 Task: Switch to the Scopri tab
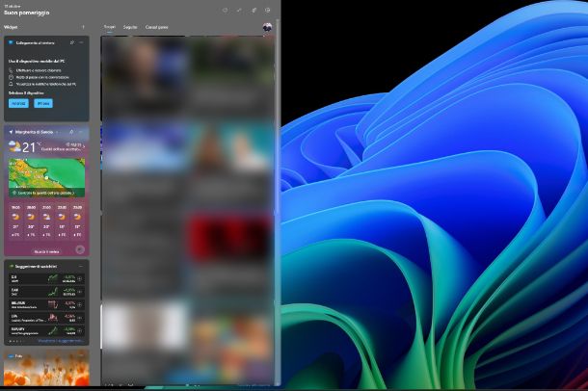(x=110, y=27)
